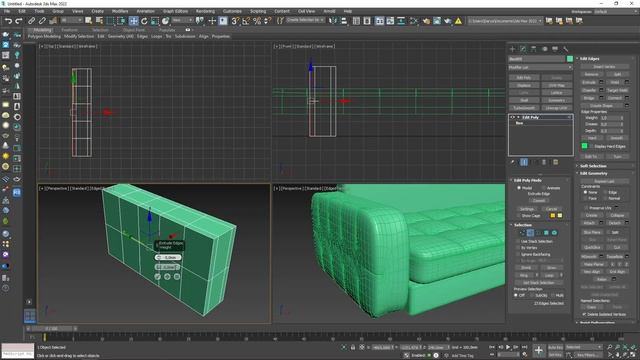
Task: Click the Extrude height field in caddy
Action: 168,258
